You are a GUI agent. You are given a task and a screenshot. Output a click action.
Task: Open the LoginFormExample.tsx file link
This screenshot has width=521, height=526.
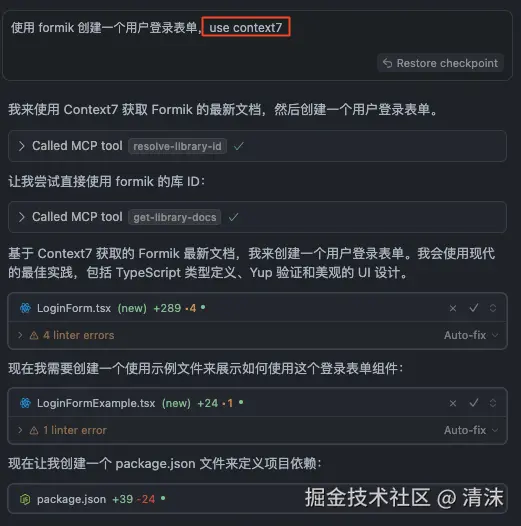click(x=96, y=403)
